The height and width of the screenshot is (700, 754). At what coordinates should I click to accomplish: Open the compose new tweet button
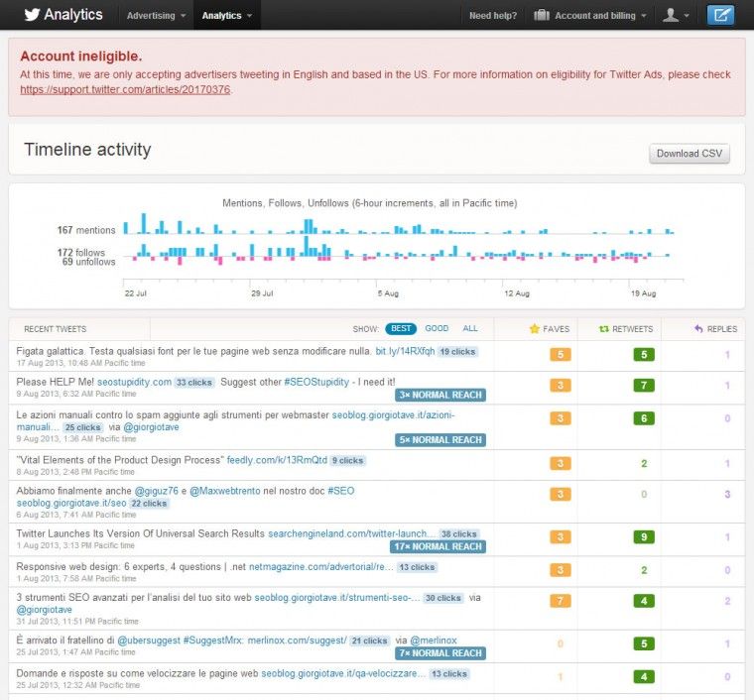click(720, 15)
